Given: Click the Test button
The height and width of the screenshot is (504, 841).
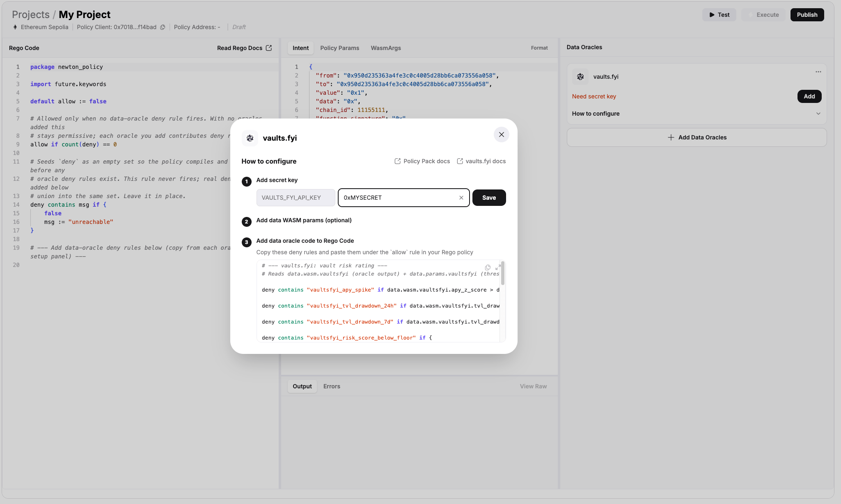Looking at the screenshot, I should click(x=719, y=15).
